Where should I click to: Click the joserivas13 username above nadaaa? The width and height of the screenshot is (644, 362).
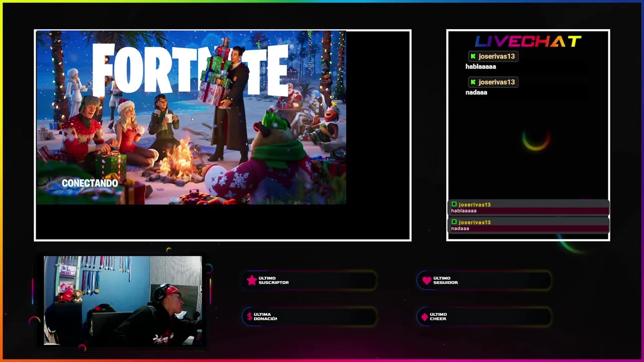(497, 82)
